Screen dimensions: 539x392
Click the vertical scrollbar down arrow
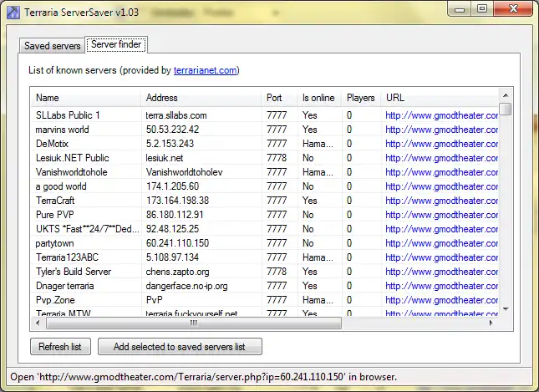pyautogui.click(x=506, y=309)
